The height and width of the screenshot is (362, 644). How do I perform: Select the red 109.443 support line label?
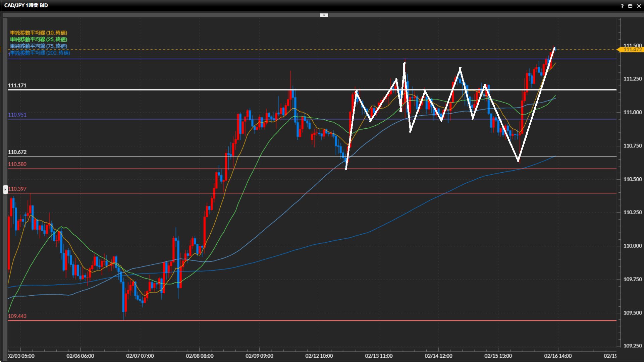17,316
